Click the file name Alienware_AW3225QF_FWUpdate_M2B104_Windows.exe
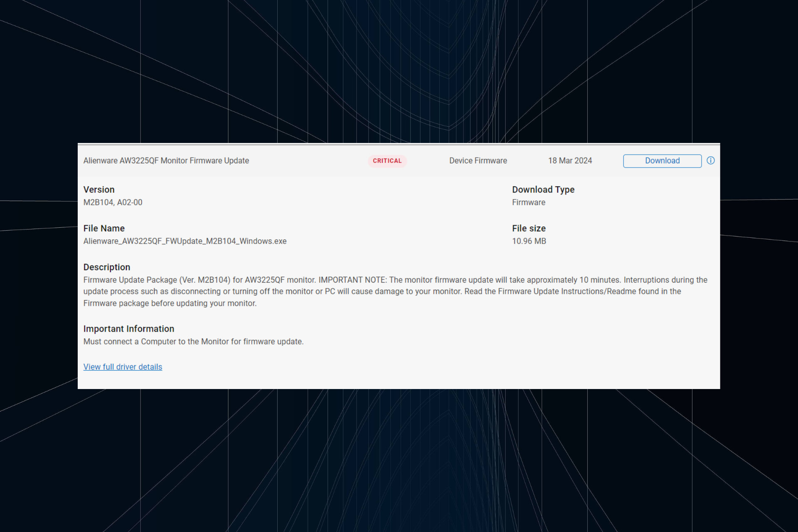The width and height of the screenshot is (798, 532). coord(185,241)
